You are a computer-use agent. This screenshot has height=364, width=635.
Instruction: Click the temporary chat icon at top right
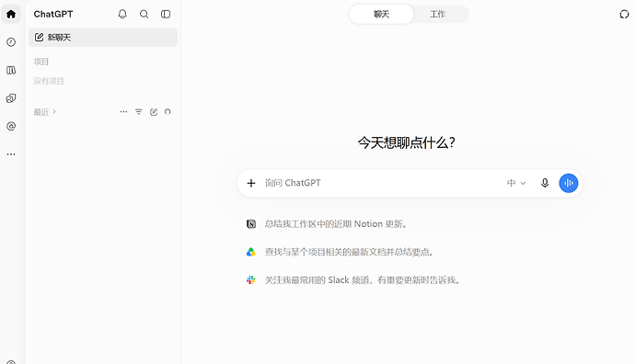tap(624, 14)
